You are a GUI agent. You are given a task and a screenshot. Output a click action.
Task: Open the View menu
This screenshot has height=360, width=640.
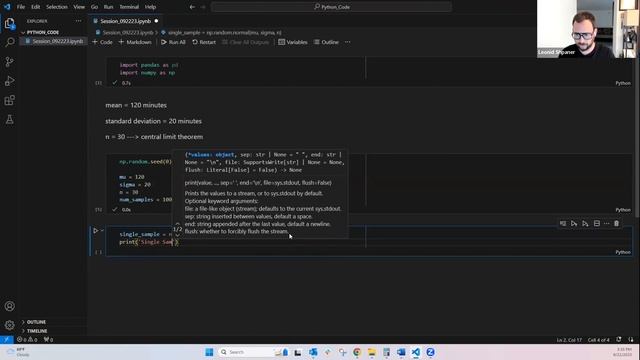click(x=79, y=7)
